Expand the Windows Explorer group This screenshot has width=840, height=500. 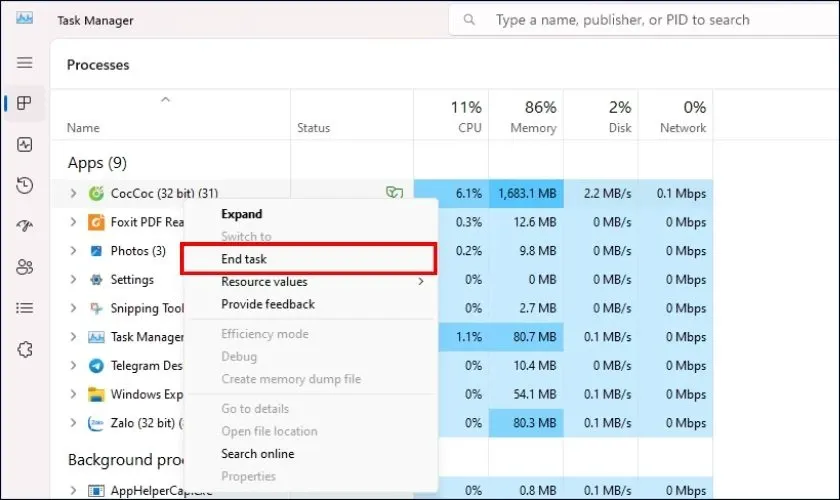73,394
